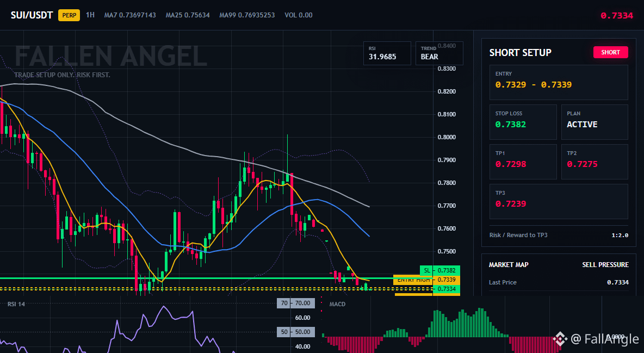Click the Last Price row value 0.7334
Screen dimensions: 644x353
[618, 282]
